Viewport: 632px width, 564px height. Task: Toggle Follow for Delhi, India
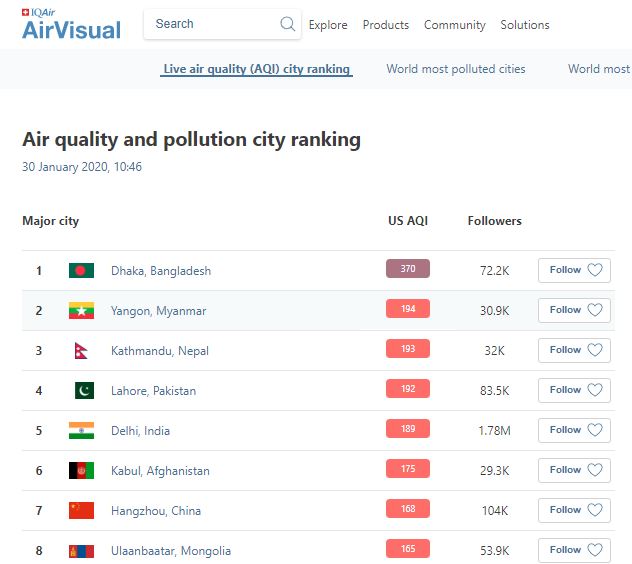coord(574,430)
